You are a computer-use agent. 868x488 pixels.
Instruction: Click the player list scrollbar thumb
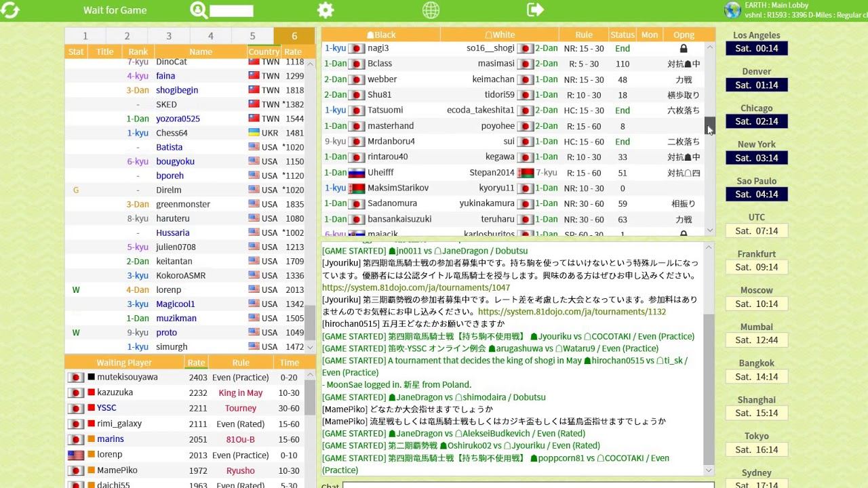tap(311, 323)
